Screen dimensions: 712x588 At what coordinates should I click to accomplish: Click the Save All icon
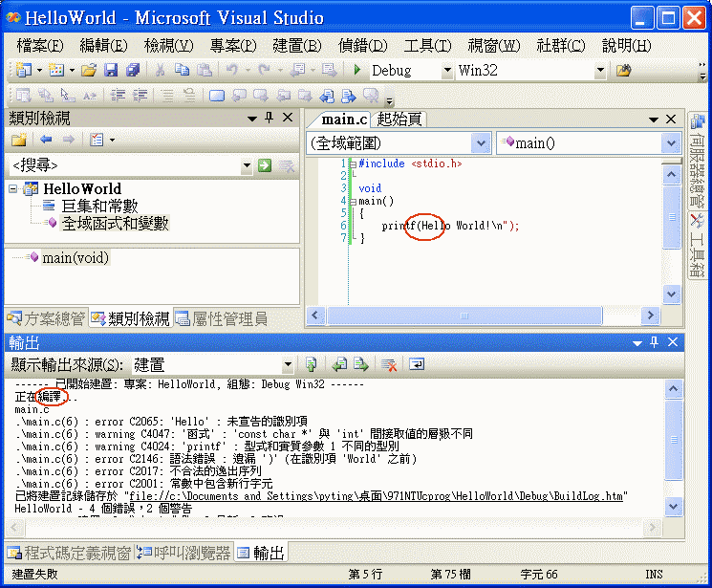(133, 70)
